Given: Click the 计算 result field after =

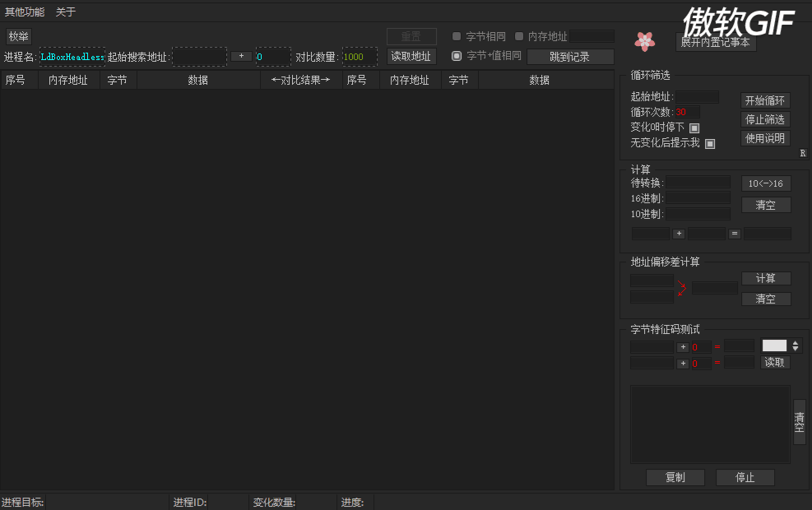Looking at the screenshot, I should point(768,234).
